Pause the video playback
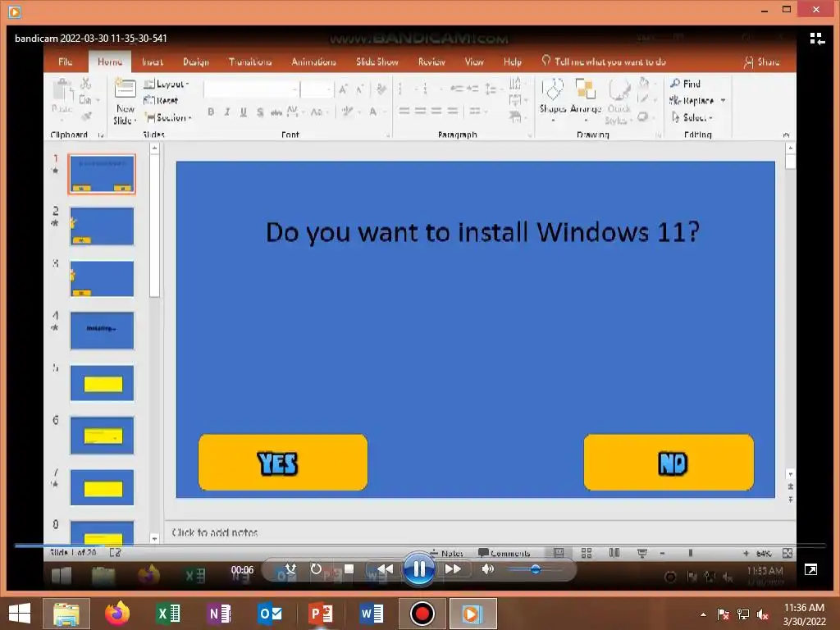 pos(419,568)
